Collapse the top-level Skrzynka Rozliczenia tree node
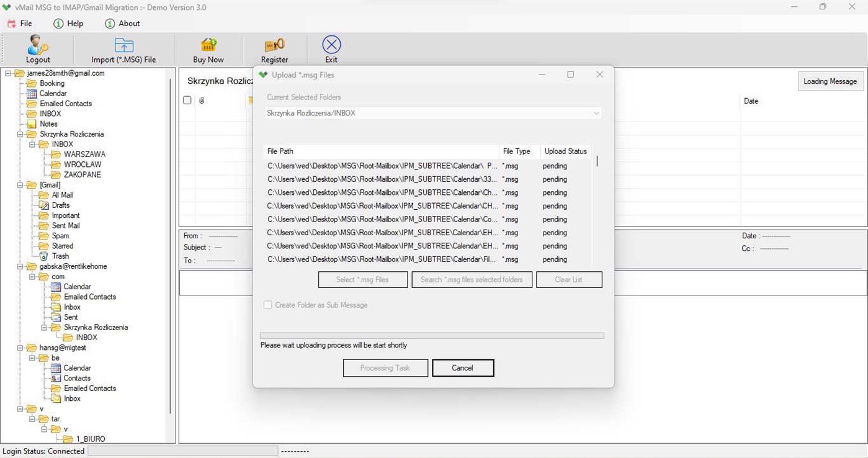The height and width of the screenshot is (458, 868). coord(20,134)
